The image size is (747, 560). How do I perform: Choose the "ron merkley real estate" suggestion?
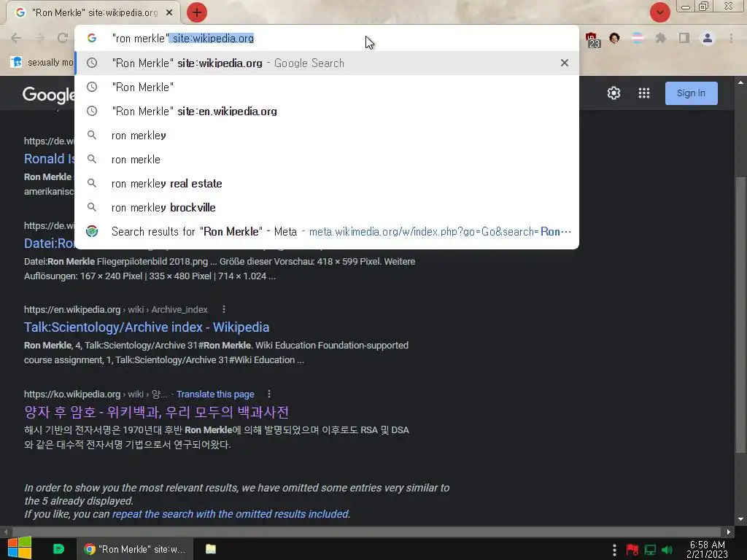(326, 183)
